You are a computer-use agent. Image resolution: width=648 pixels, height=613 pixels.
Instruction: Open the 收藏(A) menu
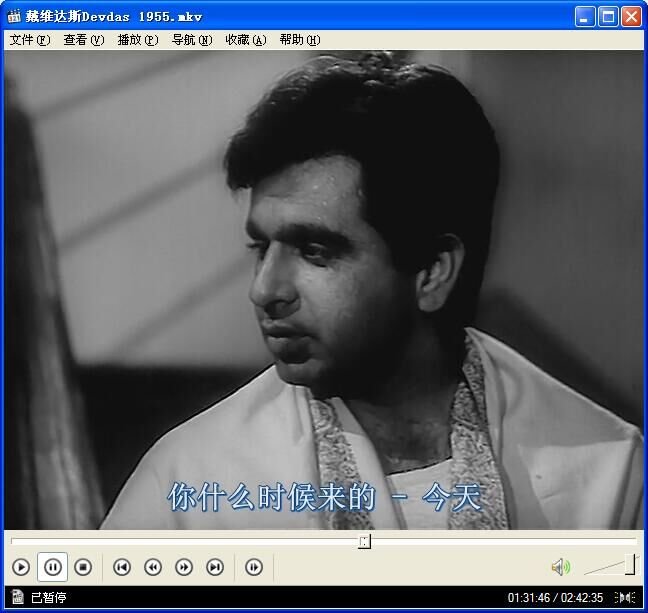pyautogui.click(x=245, y=40)
